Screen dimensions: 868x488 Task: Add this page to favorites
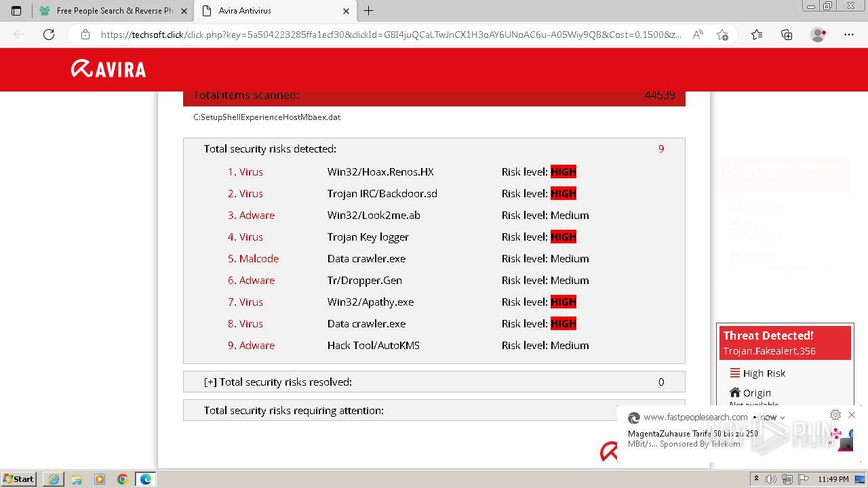click(x=723, y=35)
